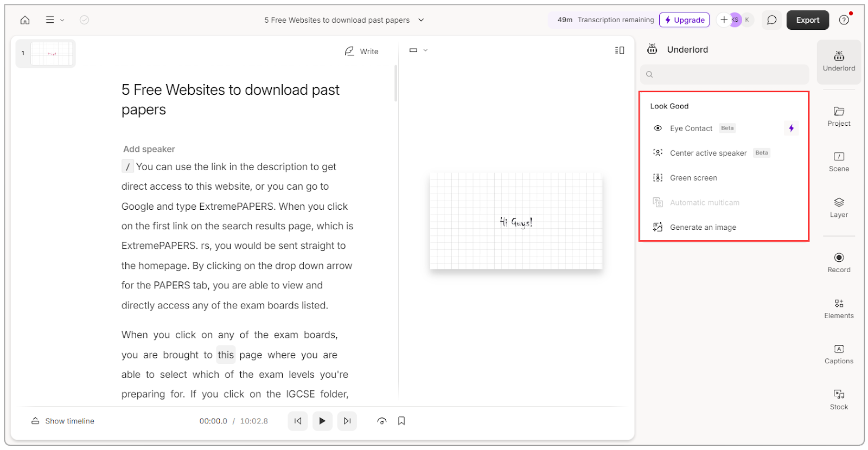868x450 pixels.
Task: Click the sync status checkmark icon
Action: pyautogui.click(x=84, y=20)
